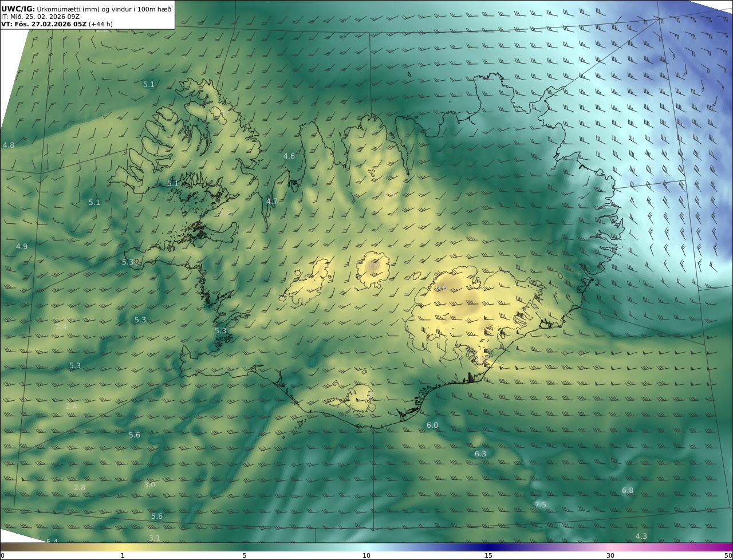This screenshot has height=560, width=733.
Task: Click the title 'UWC/IG: Úrkomumætti (mm) og vindur í 100m hæð'
Action: pos(86,9)
